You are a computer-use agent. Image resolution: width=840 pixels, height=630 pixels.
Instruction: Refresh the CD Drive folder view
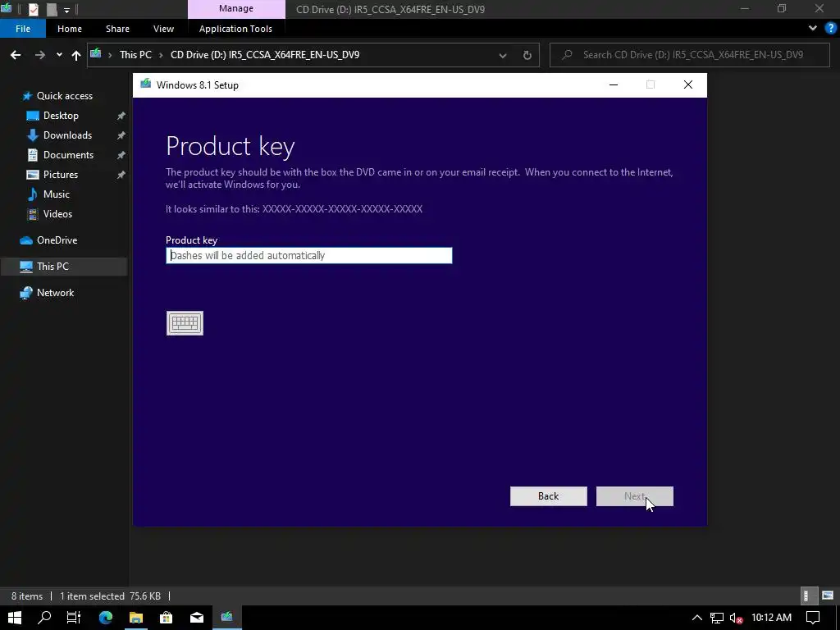pyautogui.click(x=527, y=55)
